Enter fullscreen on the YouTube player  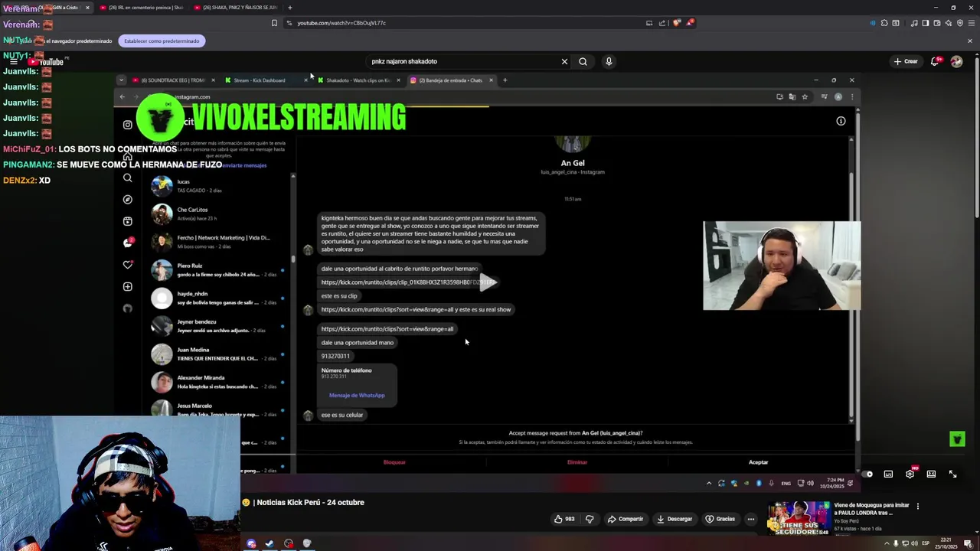952,474
